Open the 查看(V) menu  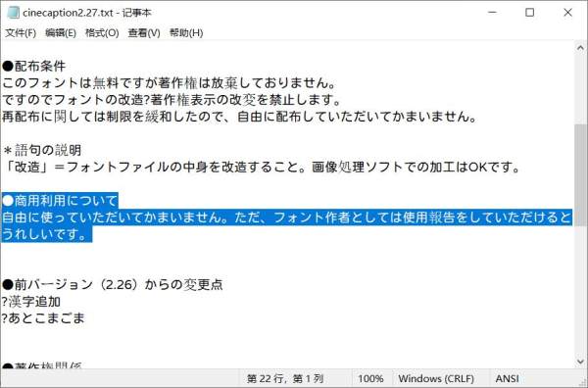point(144,33)
